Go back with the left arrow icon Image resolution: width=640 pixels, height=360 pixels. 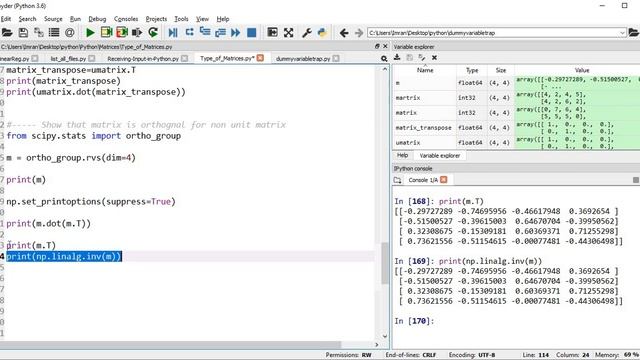coord(344,33)
